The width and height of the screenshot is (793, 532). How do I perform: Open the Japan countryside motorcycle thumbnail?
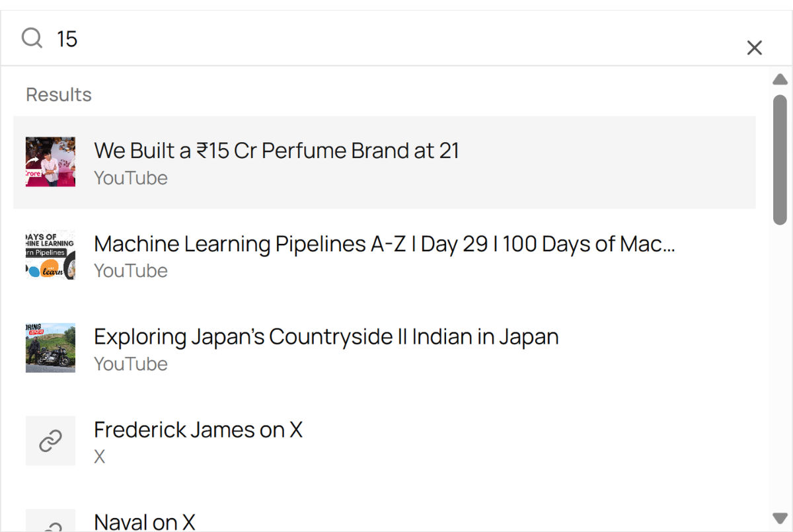[50, 348]
